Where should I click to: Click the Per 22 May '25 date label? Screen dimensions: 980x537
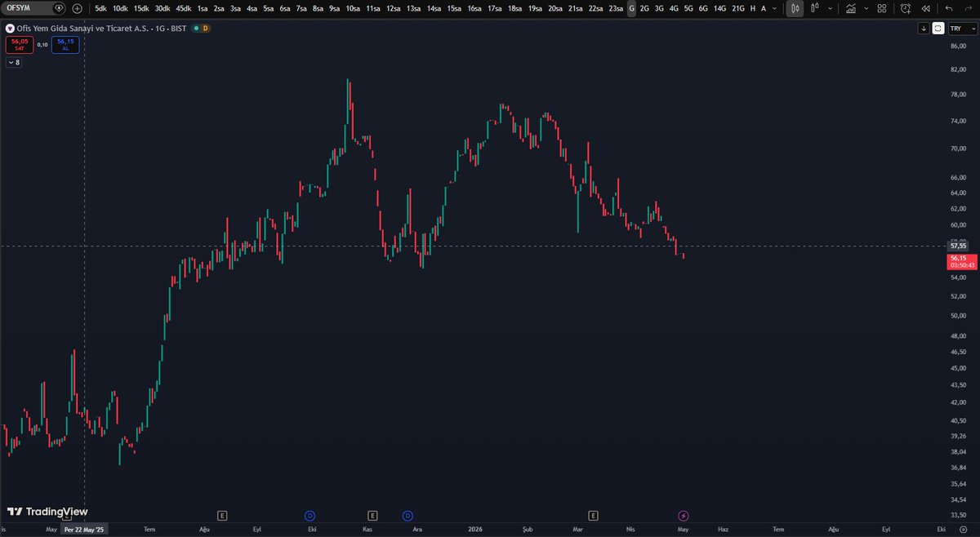coord(85,529)
